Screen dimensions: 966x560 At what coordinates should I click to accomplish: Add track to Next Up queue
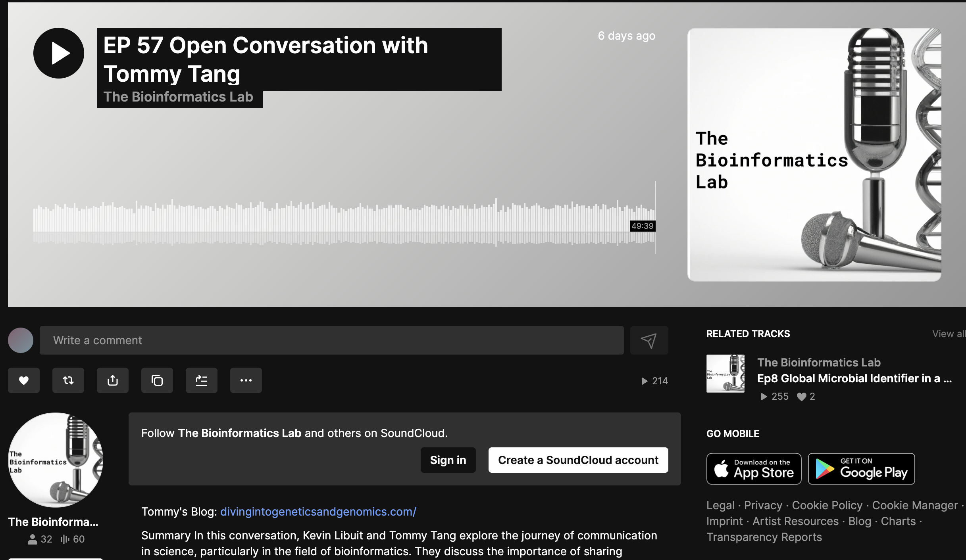(x=202, y=380)
